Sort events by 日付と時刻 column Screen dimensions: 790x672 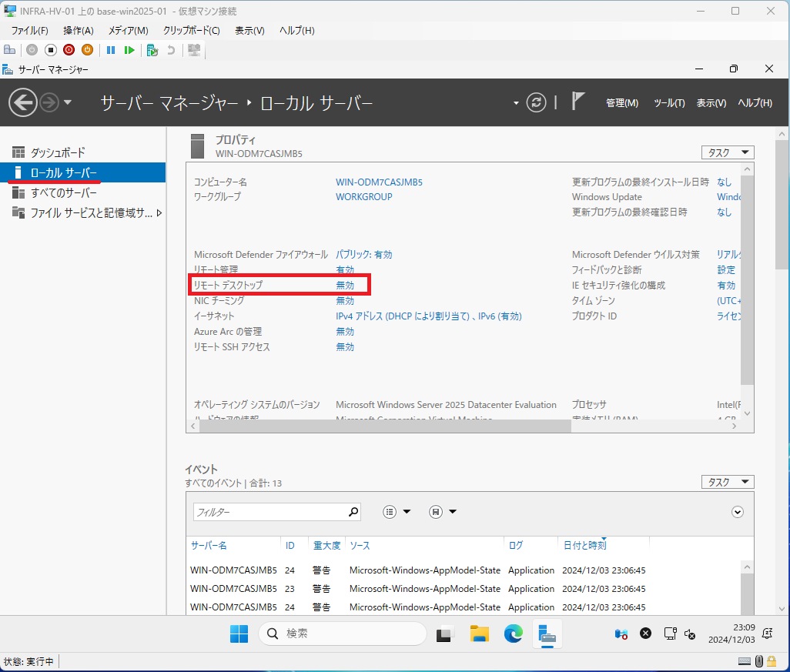pyautogui.click(x=584, y=545)
